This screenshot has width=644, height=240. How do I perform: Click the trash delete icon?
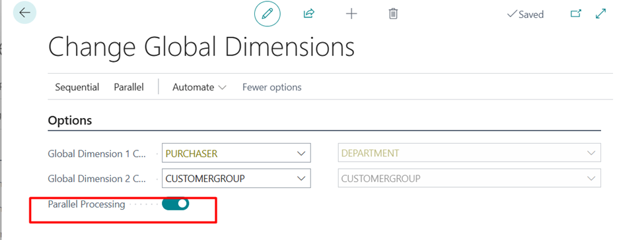pos(393,14)
